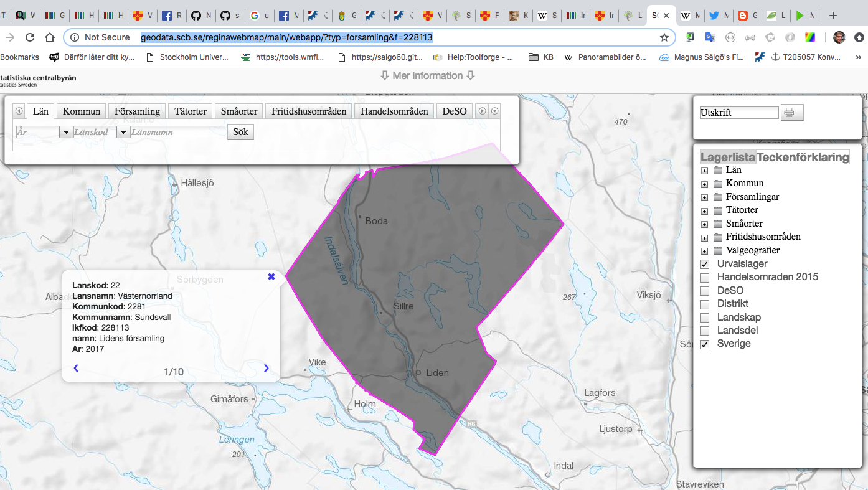Close the Lidens församling info popup
The height and width of the screenshot is (490, 868).
[271, 276]
